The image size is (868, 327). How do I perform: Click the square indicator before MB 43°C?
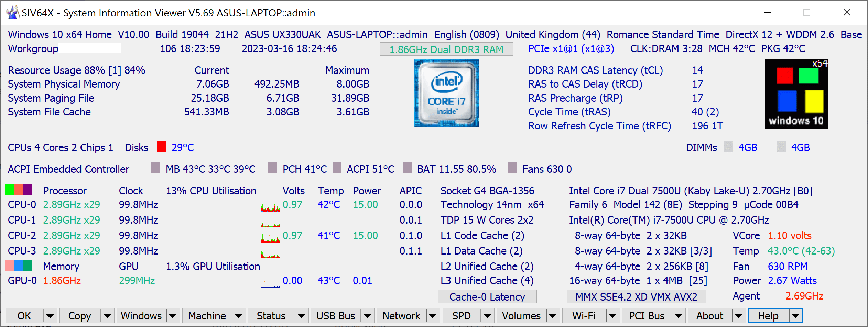[156, 168]
